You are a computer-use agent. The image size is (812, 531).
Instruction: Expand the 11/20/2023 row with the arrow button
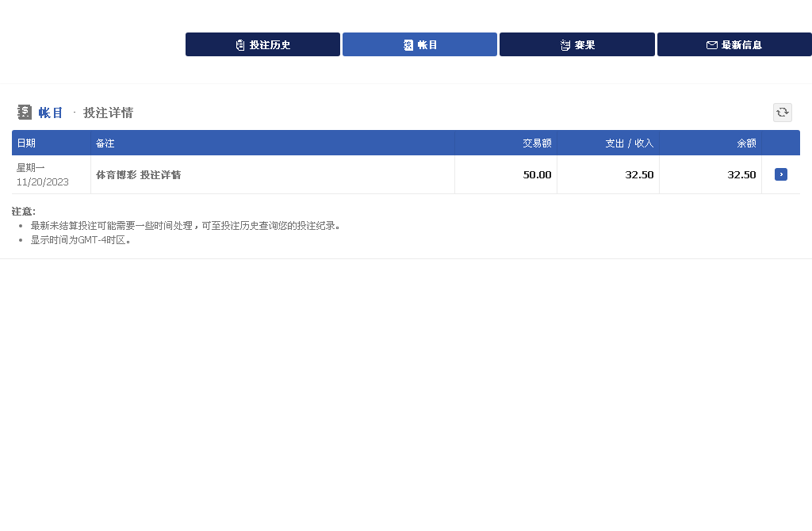(780, 174)
